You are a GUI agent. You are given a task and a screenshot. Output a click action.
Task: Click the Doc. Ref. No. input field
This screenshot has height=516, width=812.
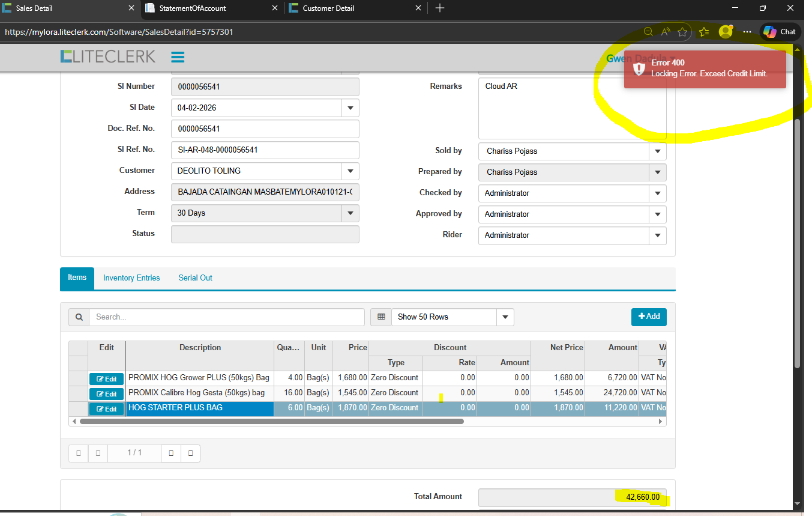click(265, 129)
